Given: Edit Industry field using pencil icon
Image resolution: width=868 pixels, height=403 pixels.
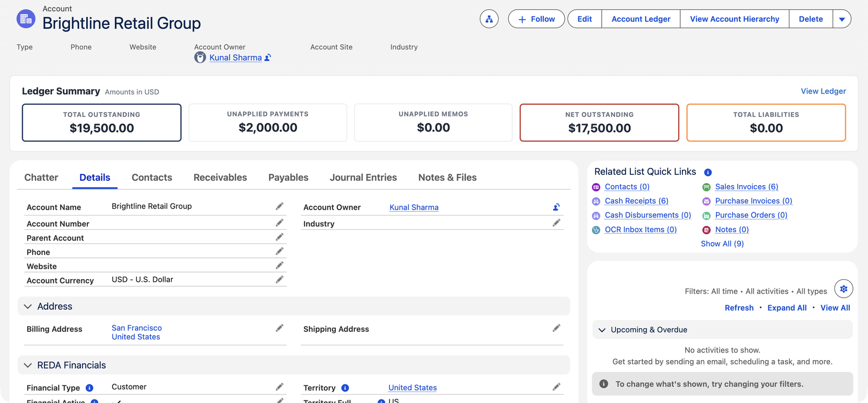Looking at the screenshot, I should click(x=556, y=223).
